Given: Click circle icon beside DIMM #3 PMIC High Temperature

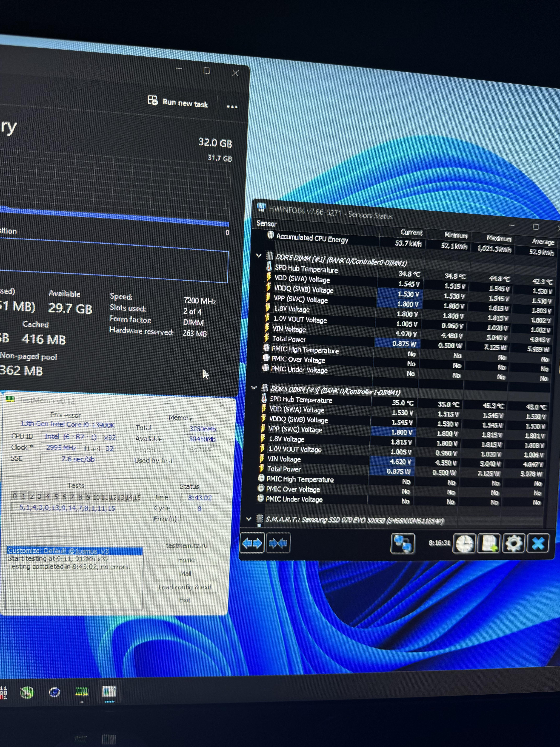Looking at the screenshot, I should (261, 478).
